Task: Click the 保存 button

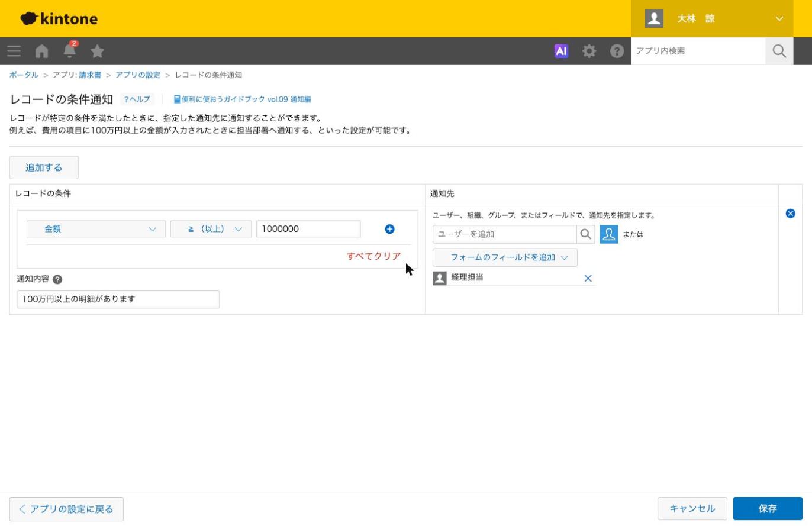Action: pos(768,509)
